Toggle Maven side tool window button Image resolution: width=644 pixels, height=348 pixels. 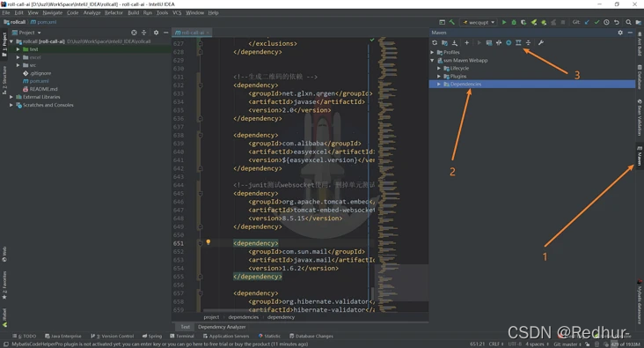pos(640,155)
